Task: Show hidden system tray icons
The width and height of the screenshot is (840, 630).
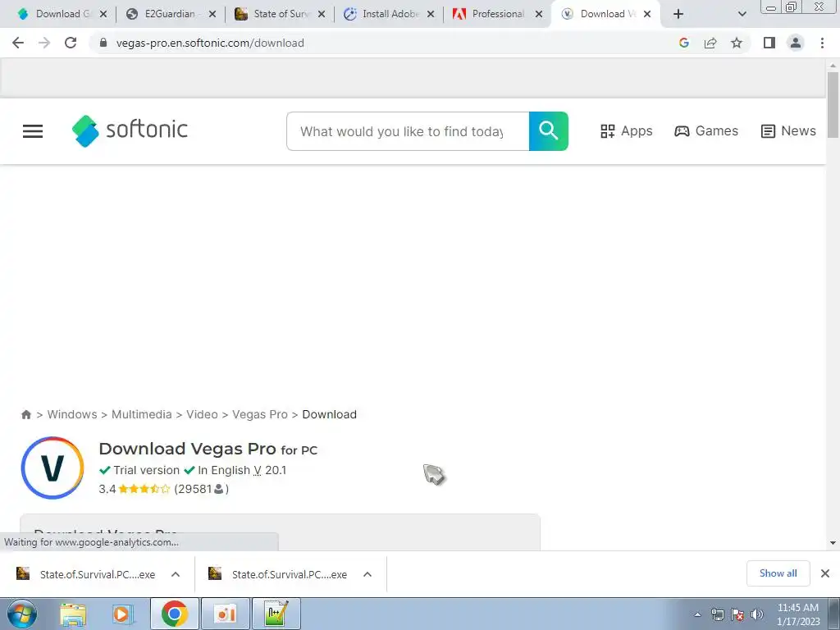Action: [697, 614]
